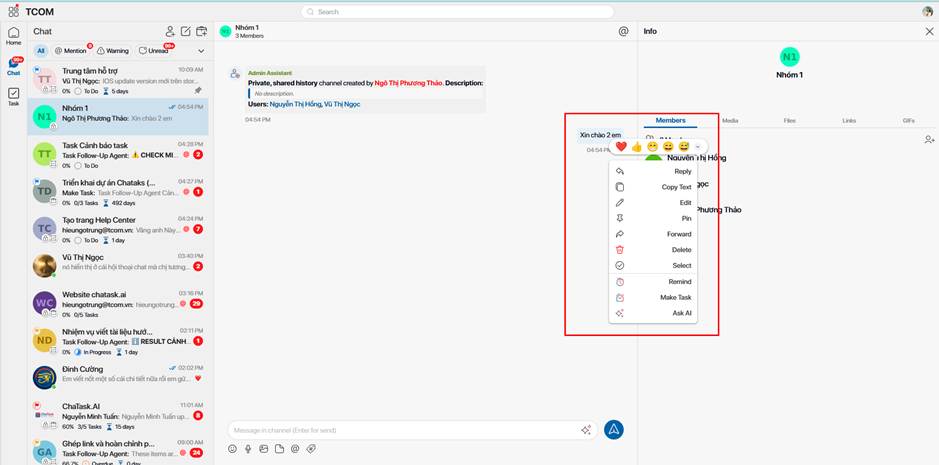Choose Select in the context menu
Viewport: 939px width, 465px height.
653,265
